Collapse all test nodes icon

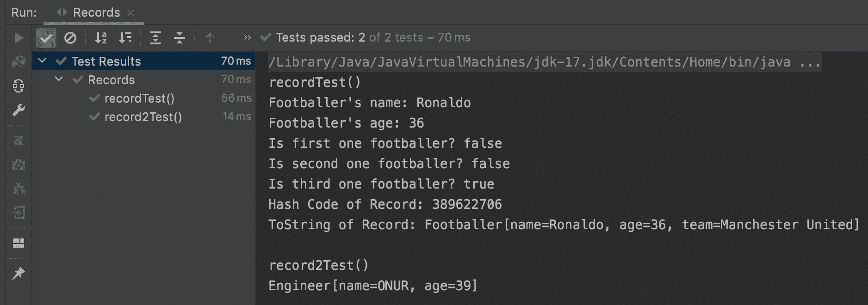[179, 38]
